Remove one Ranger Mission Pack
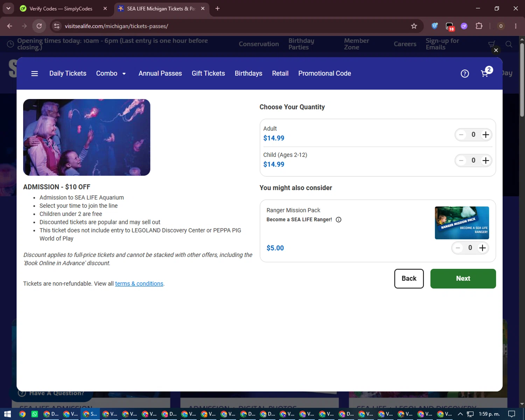 pyautogui.click(x=458, y=248)
